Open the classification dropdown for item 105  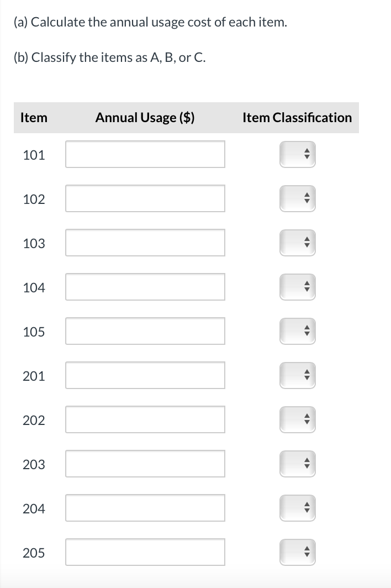(297, 331)
